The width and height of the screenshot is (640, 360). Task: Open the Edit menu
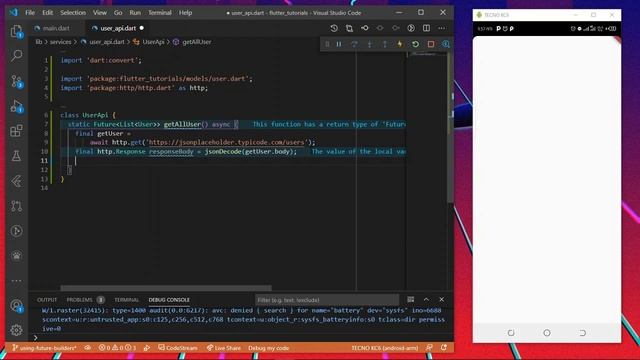point(47,13)
